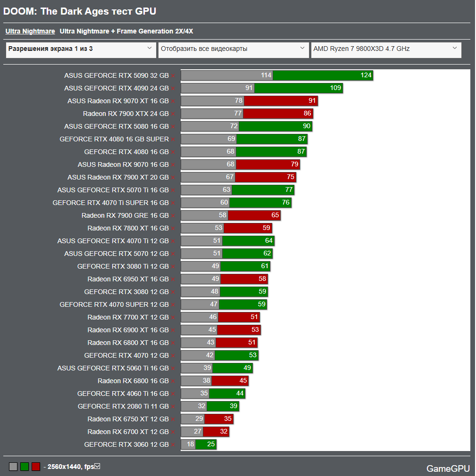Click red X next to Radeon RX 6950 XT

(x=173, y=280)
